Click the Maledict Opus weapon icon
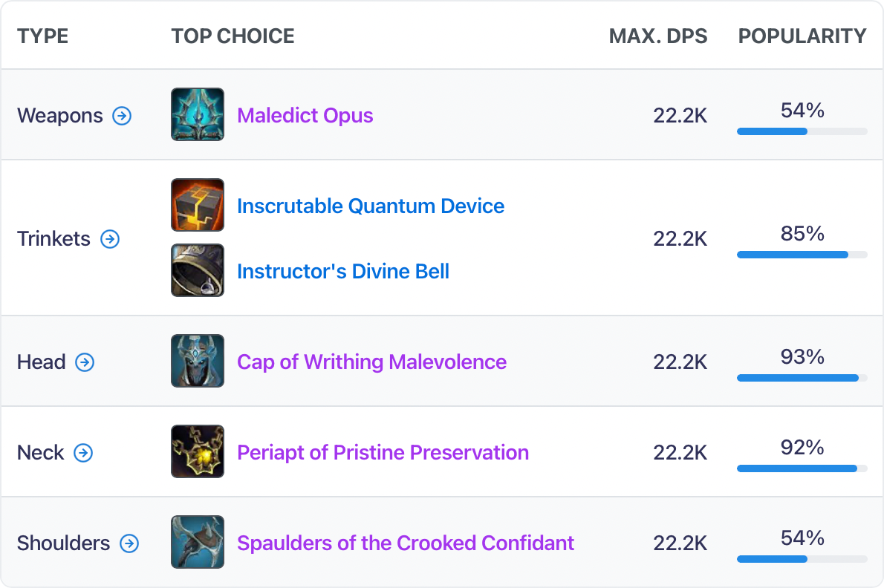Image resolution: width=884 pixels, height=588 pixels. (x=197, y=114)
